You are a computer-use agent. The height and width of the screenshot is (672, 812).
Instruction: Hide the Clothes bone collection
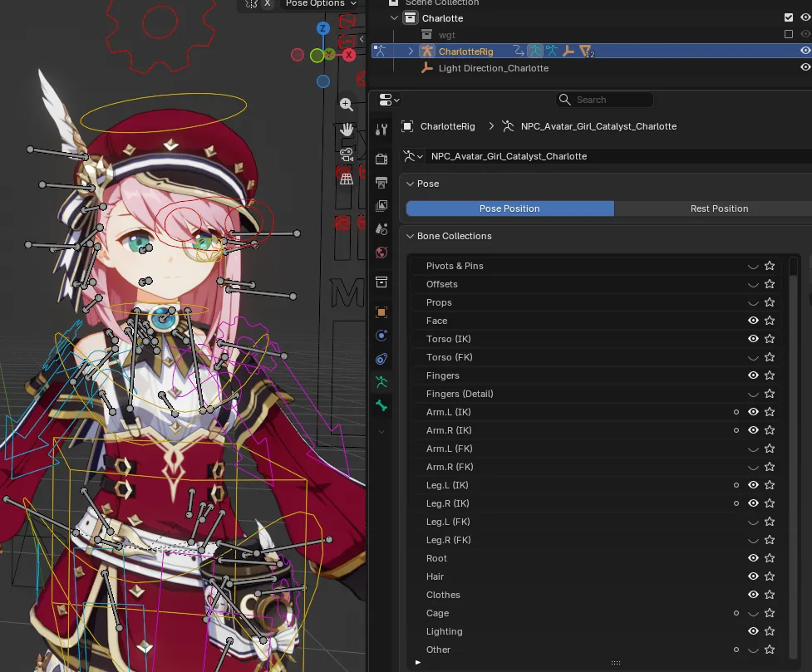pyautogui.click(x=753, y=595)
